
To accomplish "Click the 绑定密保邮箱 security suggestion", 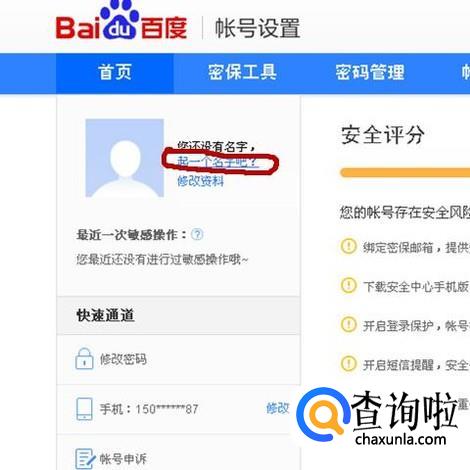I will (417, 247).
